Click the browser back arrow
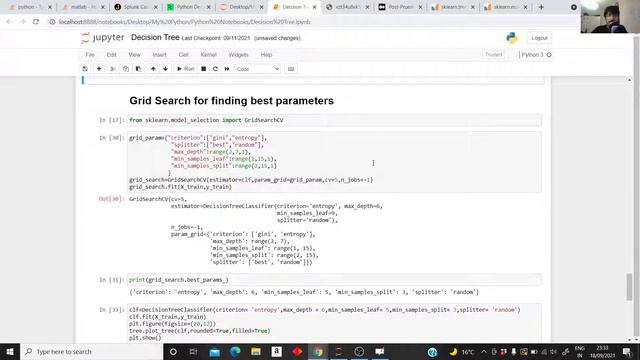This screenshot has height=360, width=640. pyautogui.click(x=9, y=22)
